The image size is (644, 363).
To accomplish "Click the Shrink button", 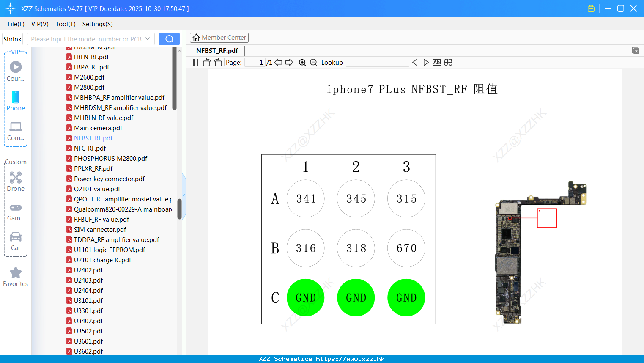I will (x=13, y=39).
